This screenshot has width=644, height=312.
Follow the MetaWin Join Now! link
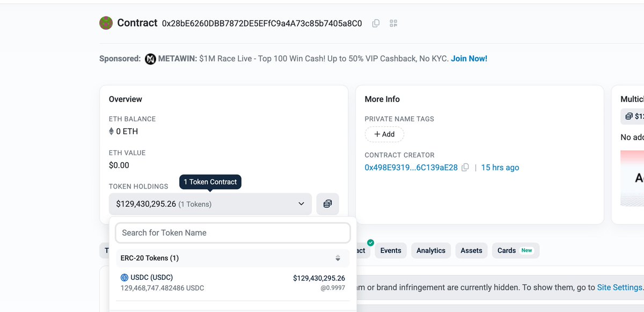click(469, 59)
